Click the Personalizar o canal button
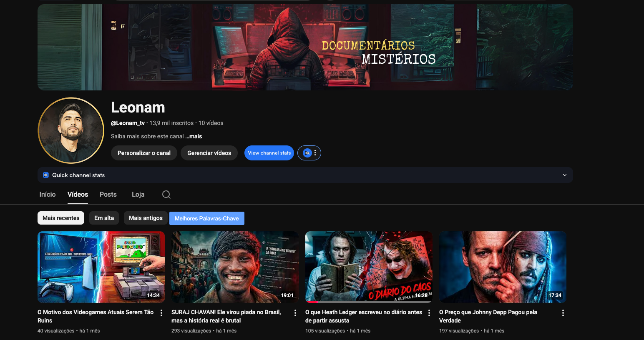This screenshot has height=340, width=644. point(144,153)
